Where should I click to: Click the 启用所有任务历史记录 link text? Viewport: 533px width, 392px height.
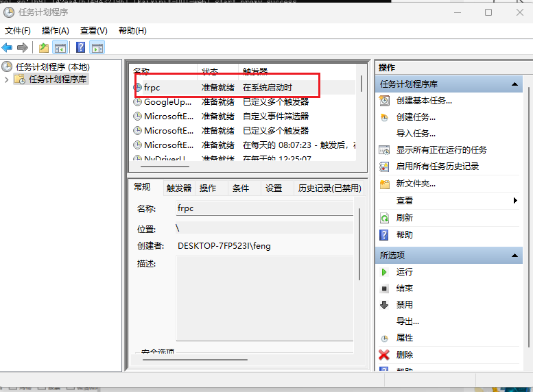pyautogui.click(x=438, y=167)
